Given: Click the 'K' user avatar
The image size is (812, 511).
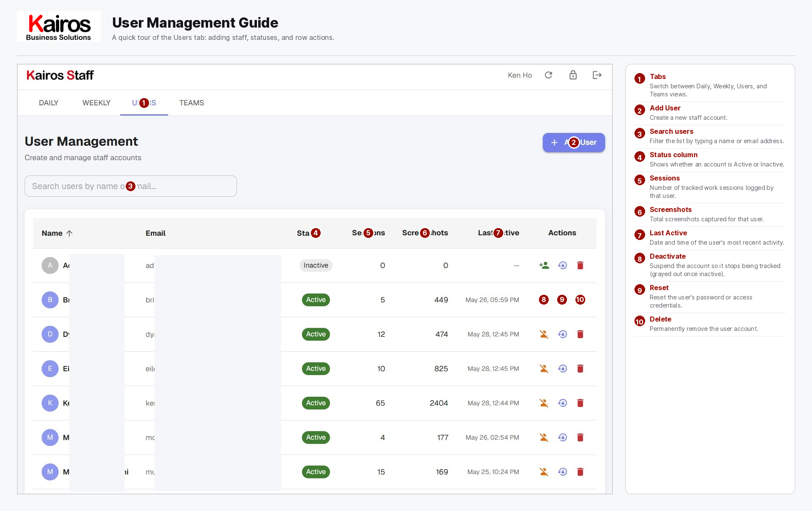Looking at the screenshot, I should (50, 403).
